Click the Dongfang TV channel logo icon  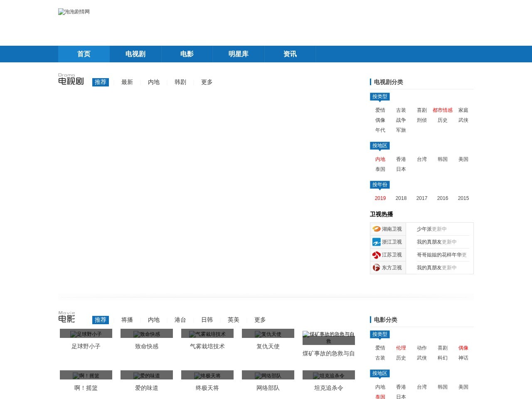coord(377,268)
